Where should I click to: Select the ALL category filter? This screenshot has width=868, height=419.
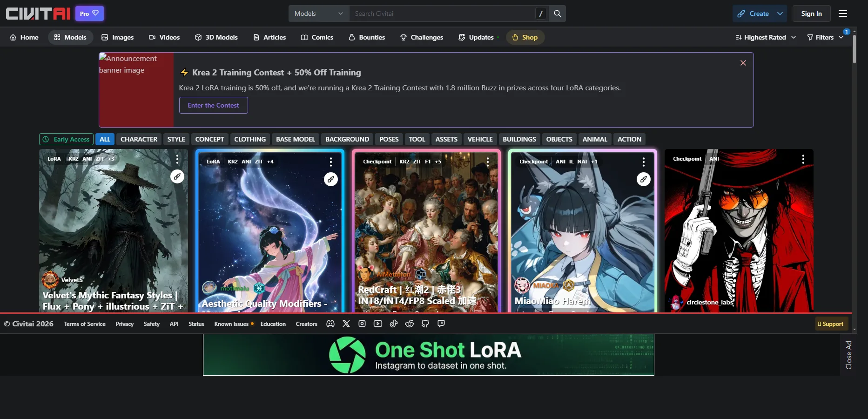[x=105, y=139]
